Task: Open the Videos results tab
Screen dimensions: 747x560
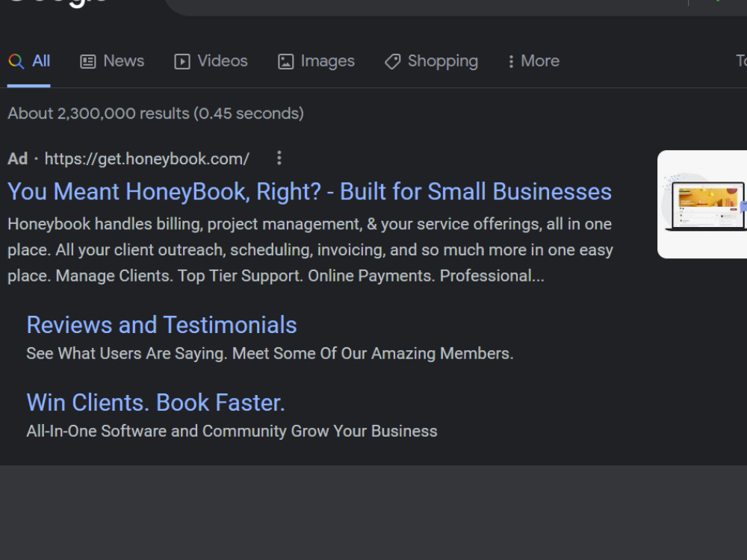Action: click(211, 61)
